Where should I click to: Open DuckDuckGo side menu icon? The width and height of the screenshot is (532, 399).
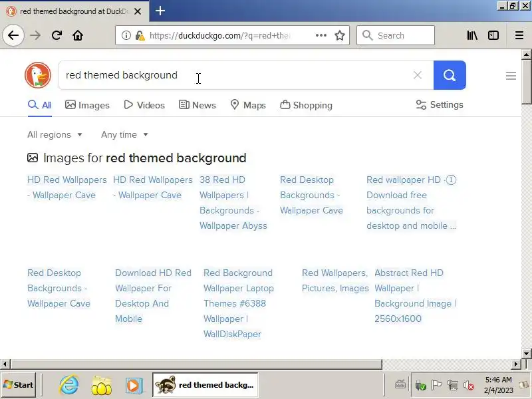tap(511, 76)
